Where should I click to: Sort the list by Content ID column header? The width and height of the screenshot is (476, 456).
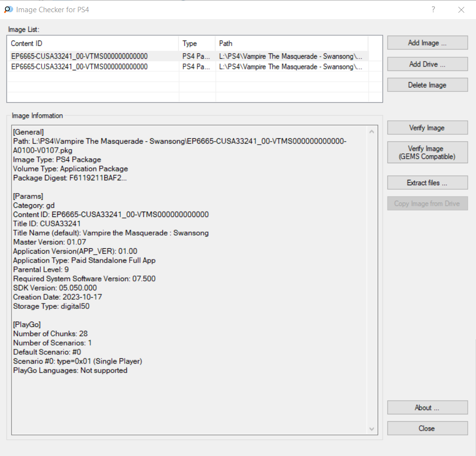[x=93, y=43]
